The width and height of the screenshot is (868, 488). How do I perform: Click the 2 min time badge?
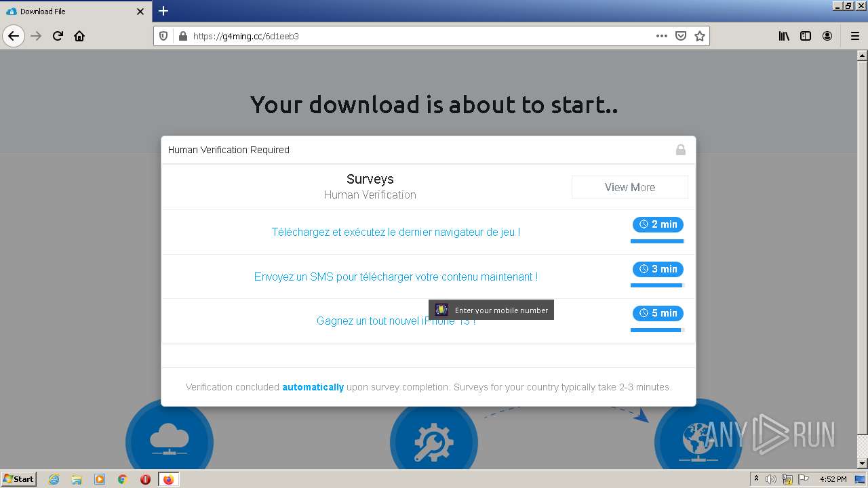[658, 224]
